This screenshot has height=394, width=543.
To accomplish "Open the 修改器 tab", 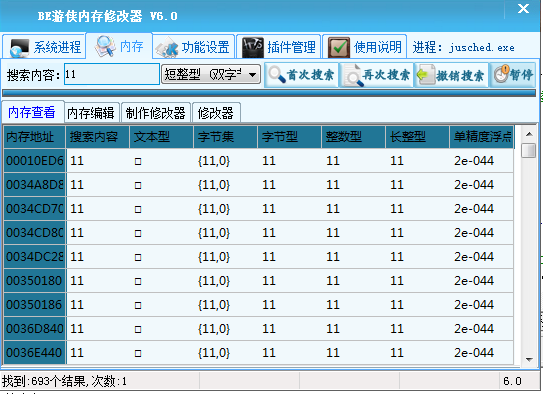I will click(x=216, y=113).
